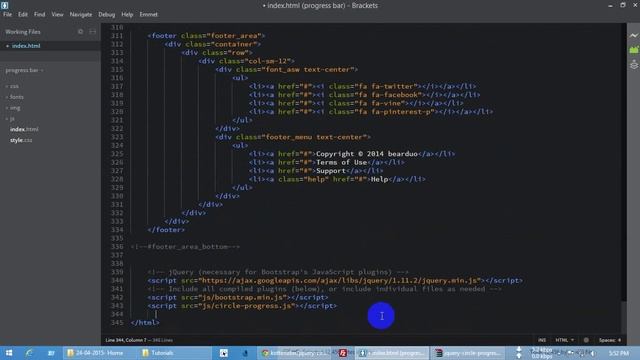Switch to Brackets index.html taskbar window
640x360 pixels.
tap(392, 353)
